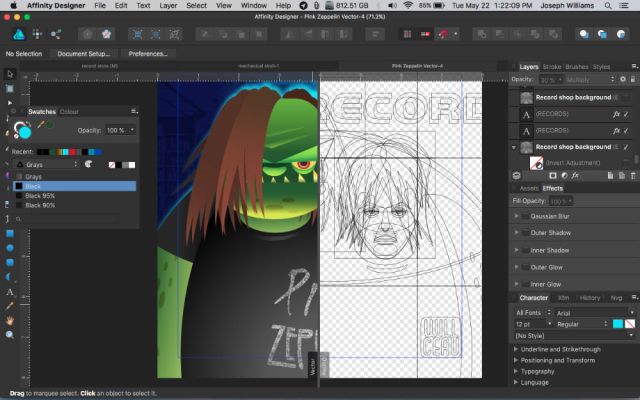Expand the Typography section
The height and width of the screenshot is (400, 640).
[516, 371]
